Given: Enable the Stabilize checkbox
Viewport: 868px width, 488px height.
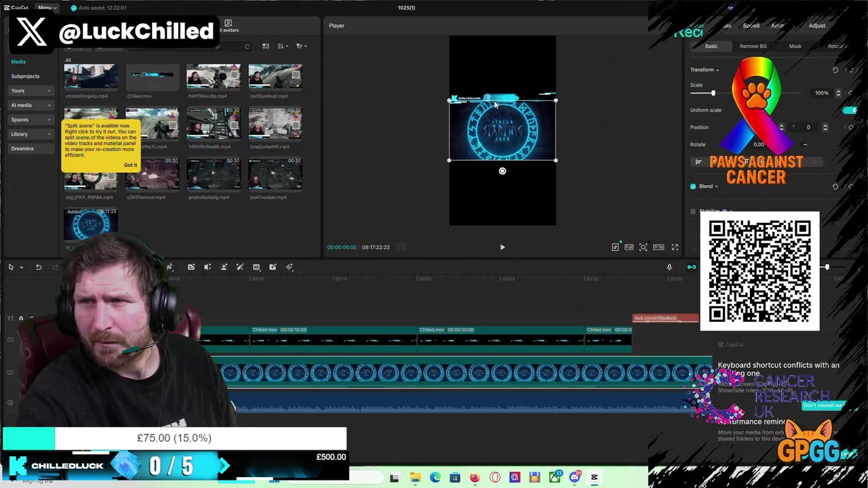Looking at the screenshot, I should [x=693, y=211].
